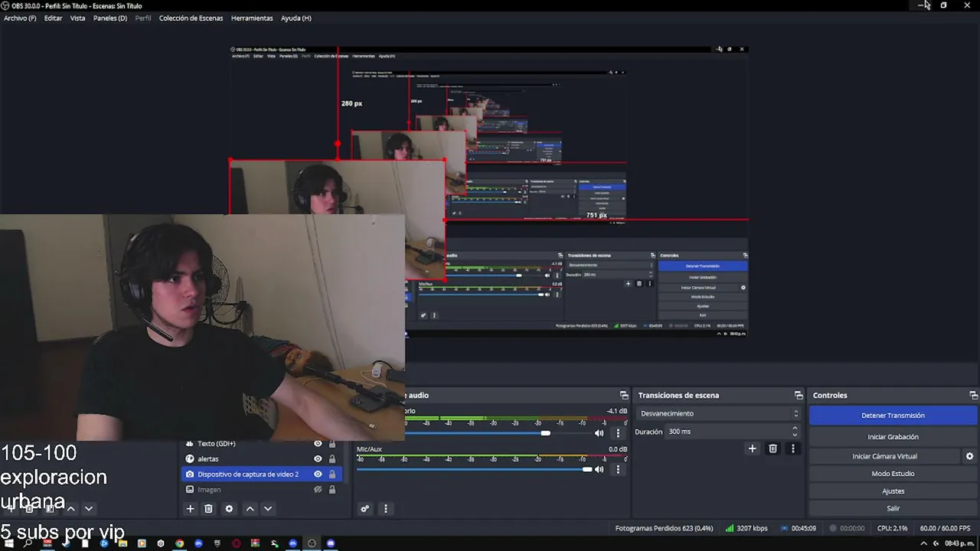The height and width of the screenshot is (551, 980).
Task: Move the selected scene up
Action: (x=71, y=509)
